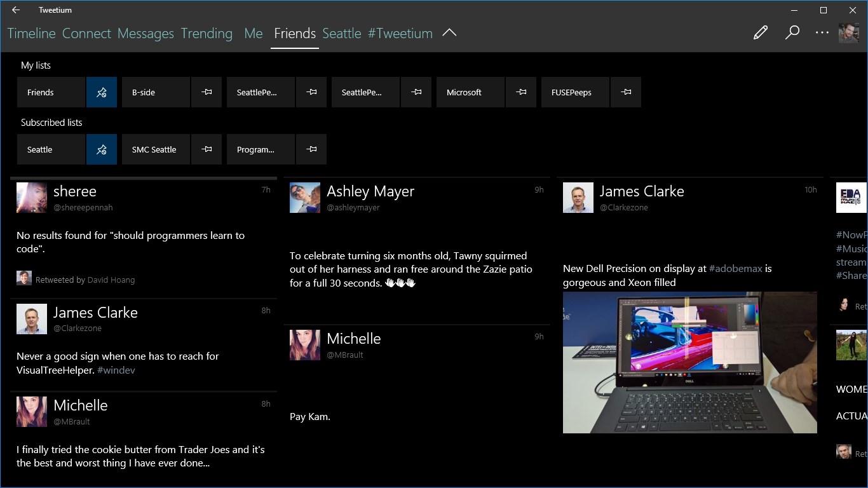
Task: Unpin the Friends list
Action: click(102, 92)
